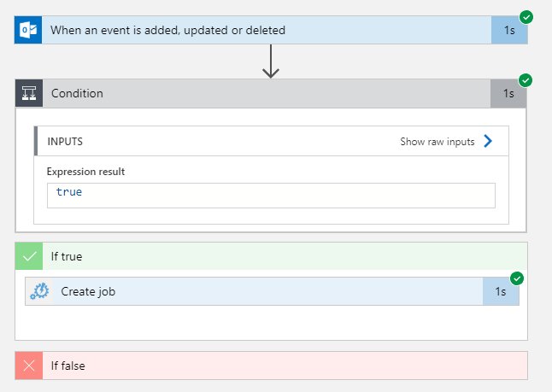Viewport: 552px width, 392px height.
Task: Expand the If false branch
Action: pos(282,366)
